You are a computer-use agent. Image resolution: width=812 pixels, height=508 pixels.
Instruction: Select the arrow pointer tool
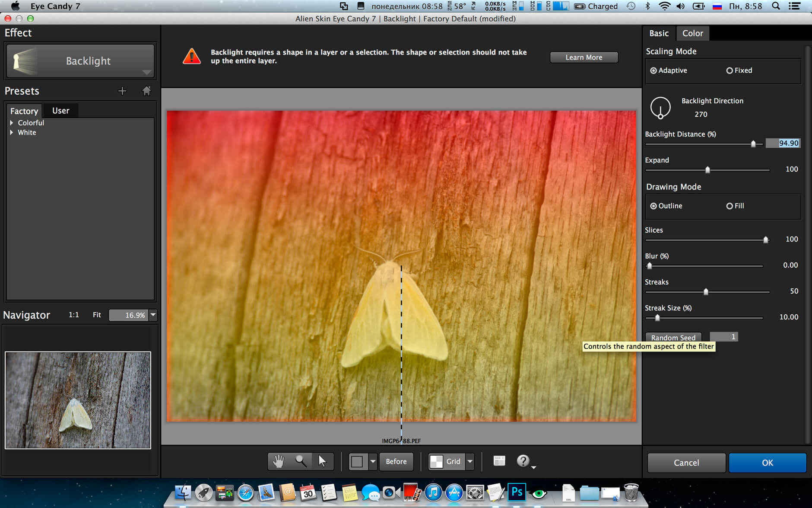point(323,461)
